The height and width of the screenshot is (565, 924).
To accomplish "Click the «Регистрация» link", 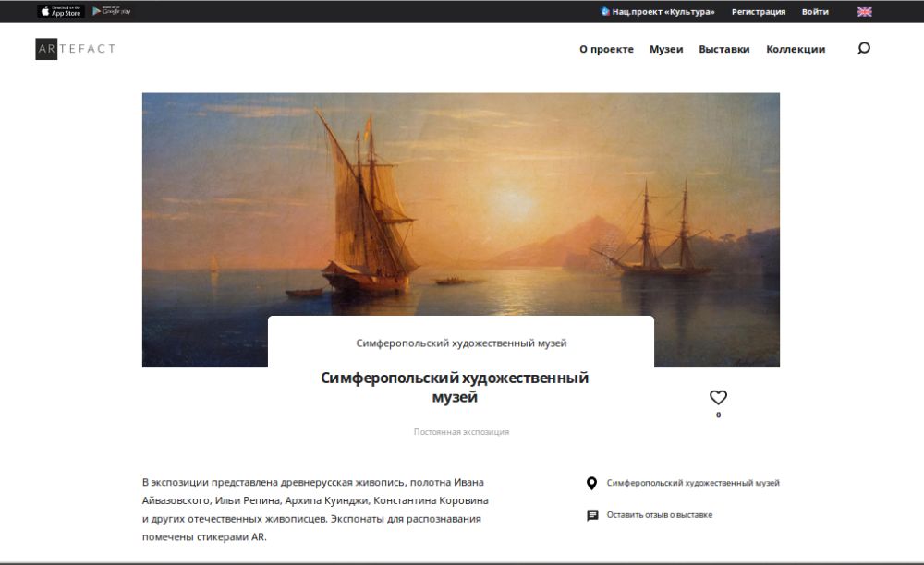I will (x=759, y=12).
